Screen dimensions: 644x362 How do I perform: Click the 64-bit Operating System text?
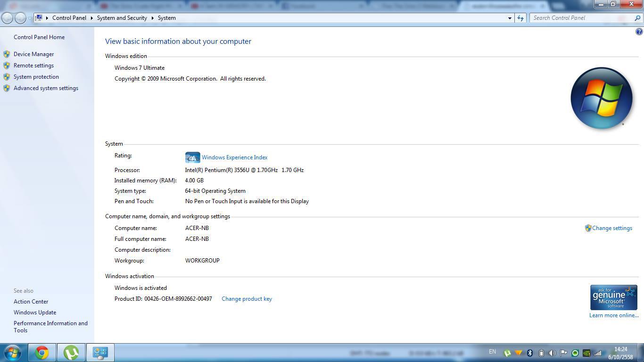(215, 191)
